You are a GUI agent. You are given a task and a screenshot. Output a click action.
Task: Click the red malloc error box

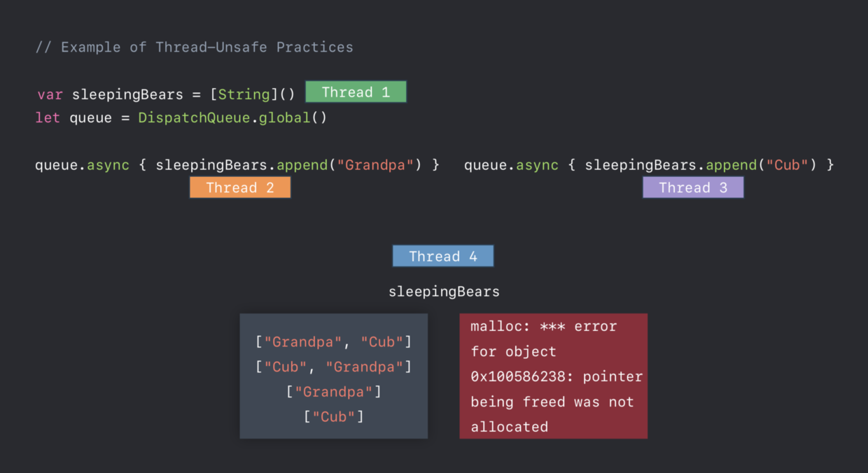coord(553,376)
